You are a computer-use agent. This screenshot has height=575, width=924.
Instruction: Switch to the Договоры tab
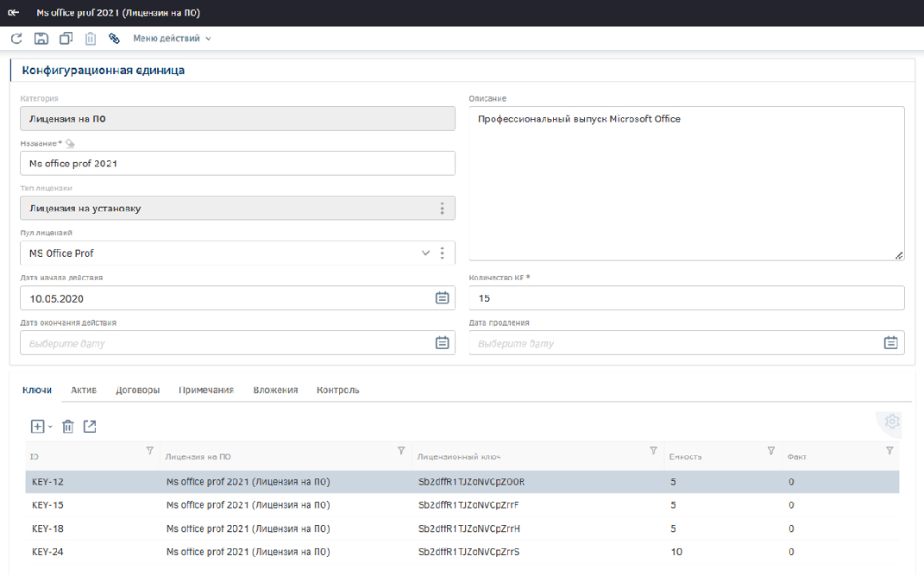[138, 390]
